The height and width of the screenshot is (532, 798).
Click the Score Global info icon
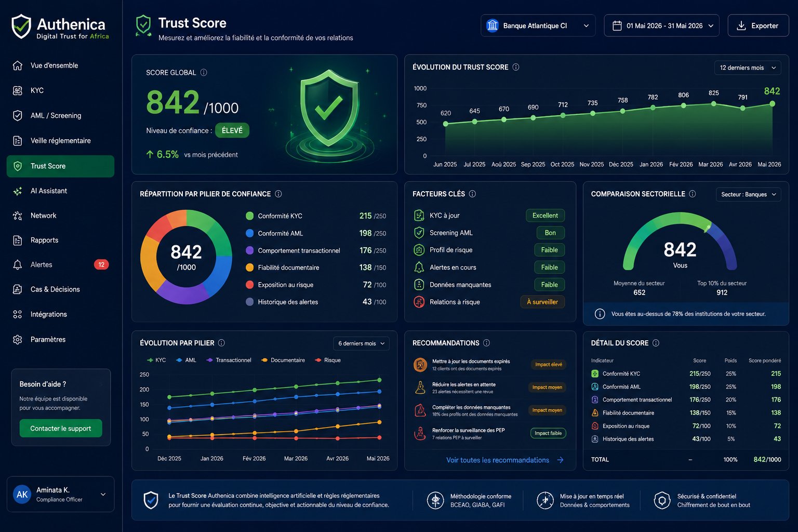coord(204,73)
